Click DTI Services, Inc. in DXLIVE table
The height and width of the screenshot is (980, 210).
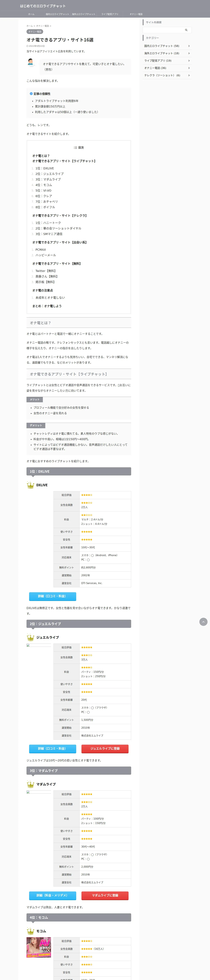[92, 583]
